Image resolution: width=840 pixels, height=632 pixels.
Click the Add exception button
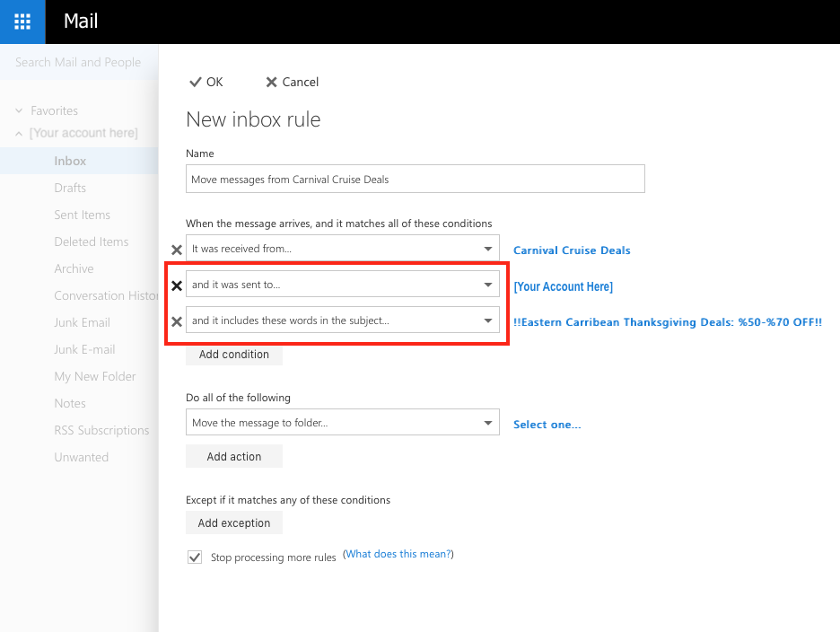click(x=233, y=523)
